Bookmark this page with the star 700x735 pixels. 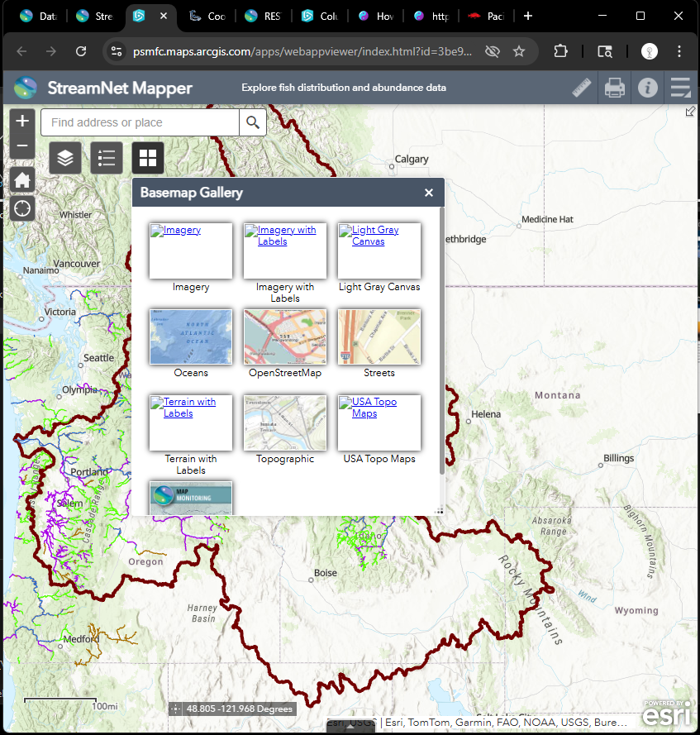click(519, 51)
